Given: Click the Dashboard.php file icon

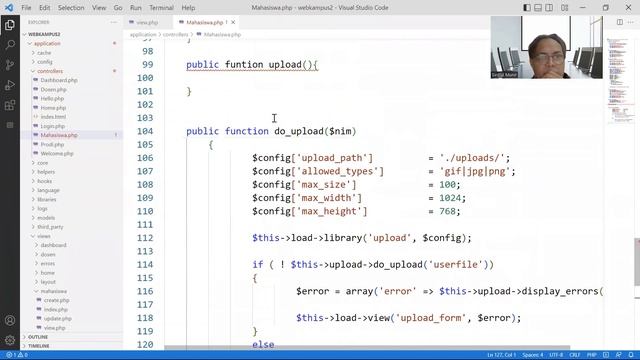Looking at the screenshot, I should pos(36,80).
